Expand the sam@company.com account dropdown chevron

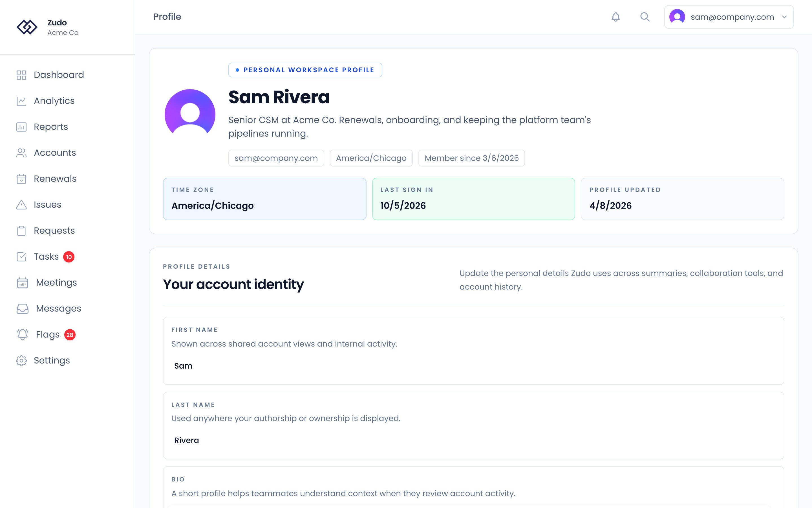784,17
